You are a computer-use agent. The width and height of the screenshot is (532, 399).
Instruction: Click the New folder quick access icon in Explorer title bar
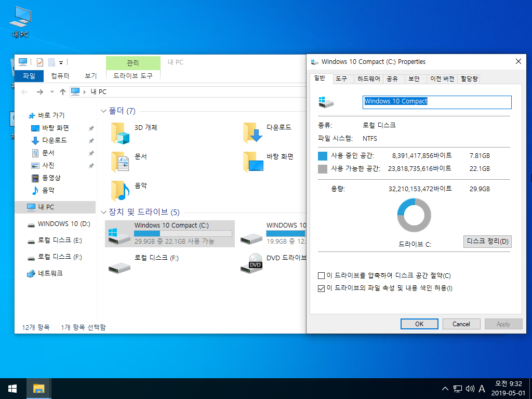51,62
